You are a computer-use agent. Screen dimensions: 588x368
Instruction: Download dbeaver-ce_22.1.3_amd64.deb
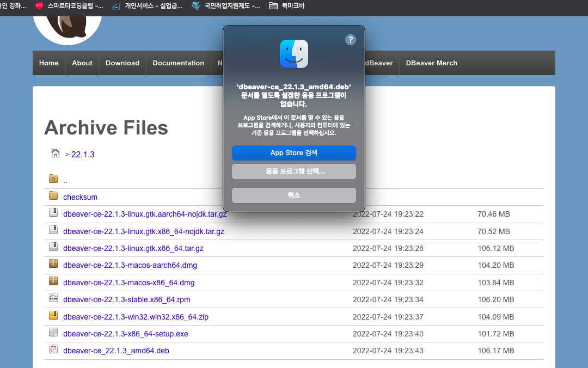[x=116, y=351]
